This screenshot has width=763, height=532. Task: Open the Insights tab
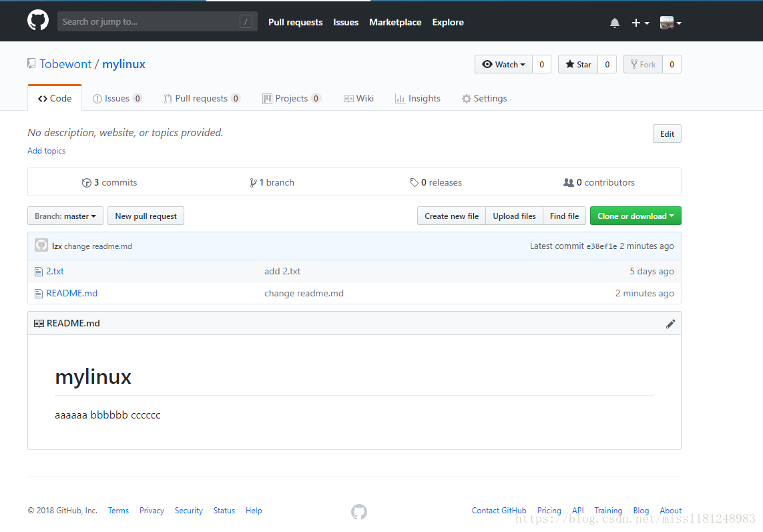(417, 98)
